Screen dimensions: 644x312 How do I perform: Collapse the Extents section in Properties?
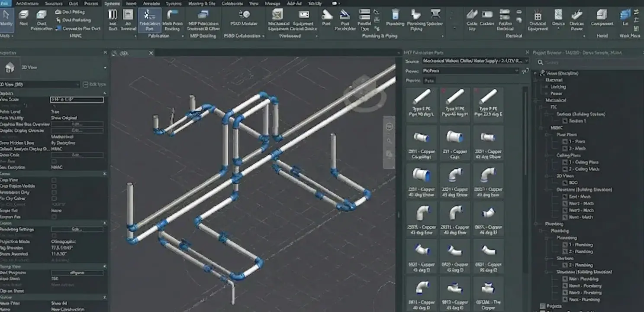tap(104, 174)
